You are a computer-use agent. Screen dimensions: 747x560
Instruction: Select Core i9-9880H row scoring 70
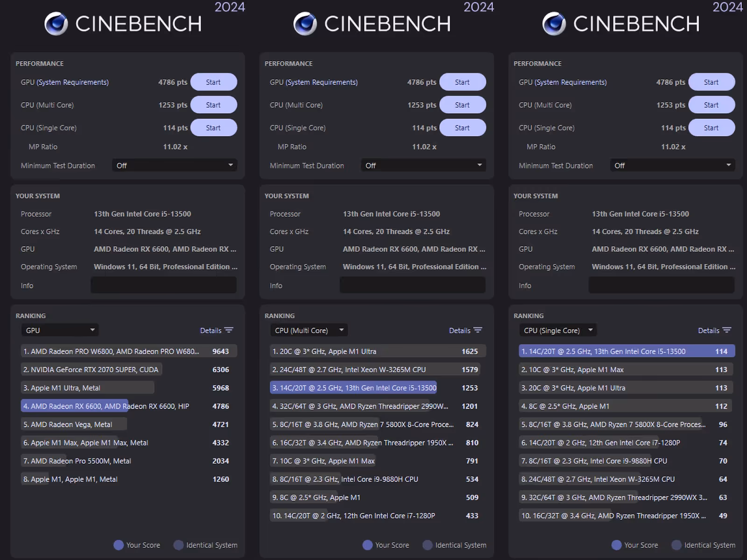click(x=627, y=461)
